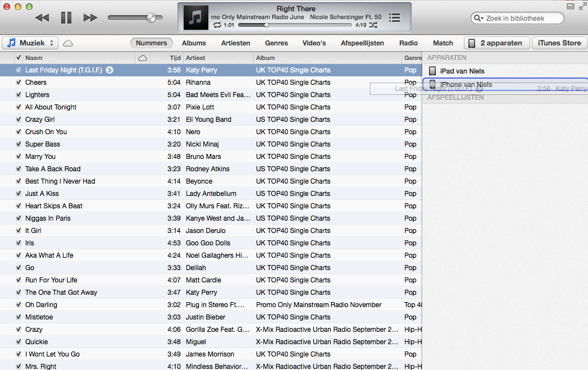Click the Muziek music note icon
The width and height of the screenshot is (588, 370).
(x=12, y=43)
